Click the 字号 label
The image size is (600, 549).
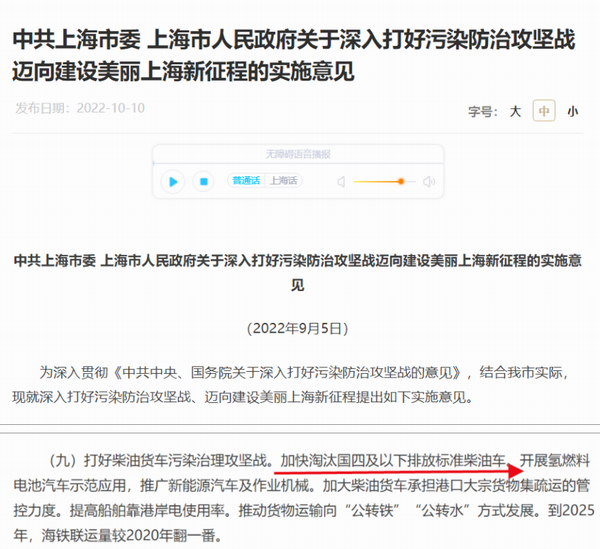483,112
